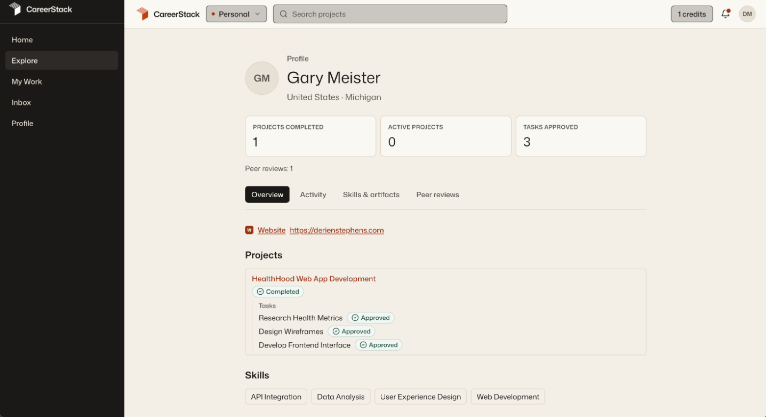
Task: Open the notifications bell
Action: 725,14
